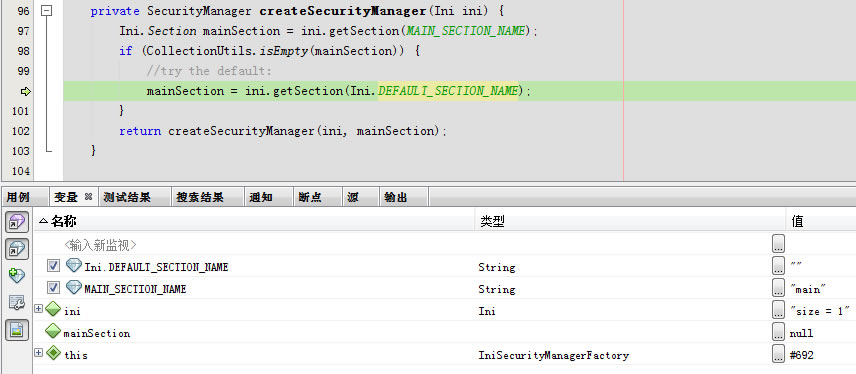Expand the this variable node

coord(38,353)
